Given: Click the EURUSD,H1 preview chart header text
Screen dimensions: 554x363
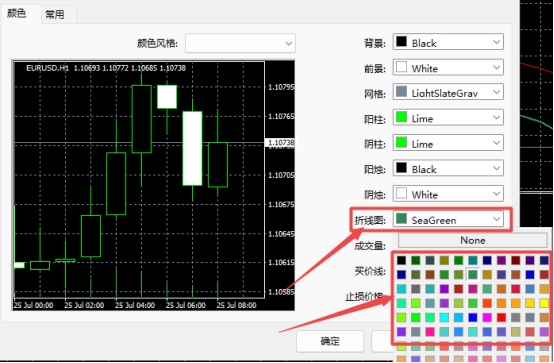Looking at the screenshot, I should click(x=106, y=68).
